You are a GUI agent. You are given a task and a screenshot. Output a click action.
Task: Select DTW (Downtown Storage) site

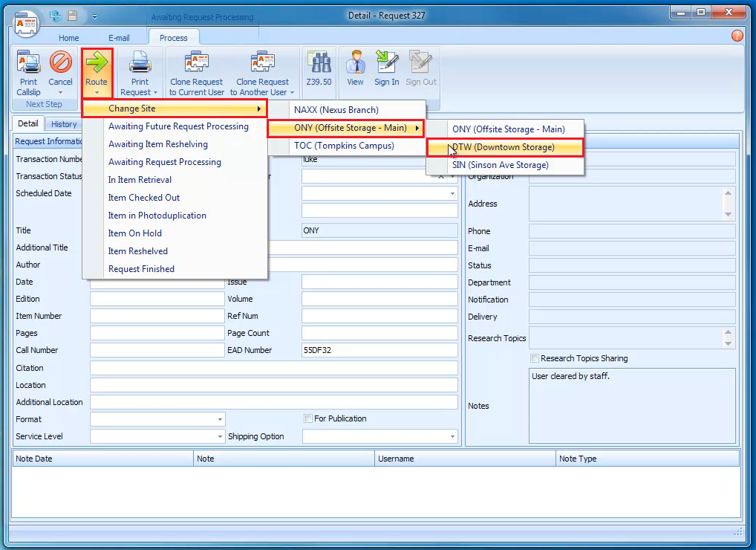tap(504, 147)
